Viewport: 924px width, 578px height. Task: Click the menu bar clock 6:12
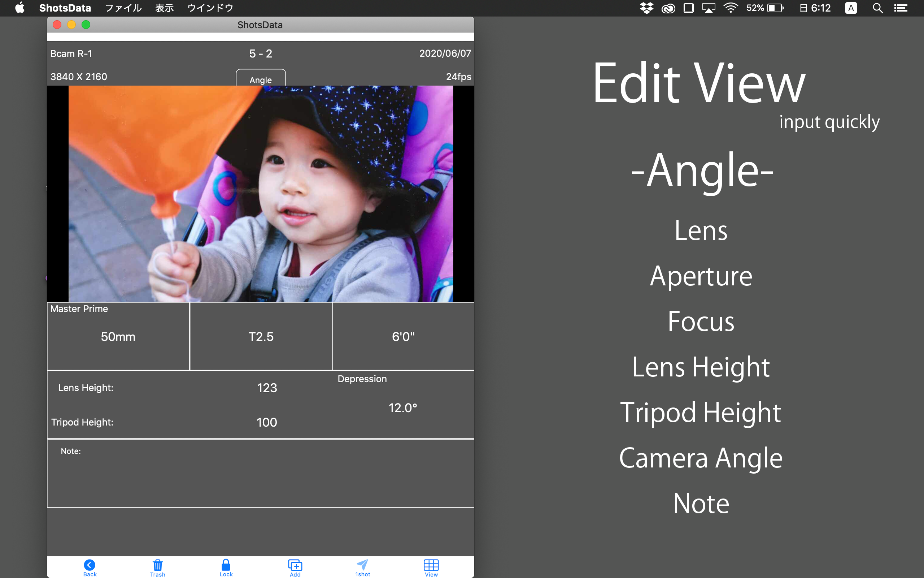tap(815, 8)
